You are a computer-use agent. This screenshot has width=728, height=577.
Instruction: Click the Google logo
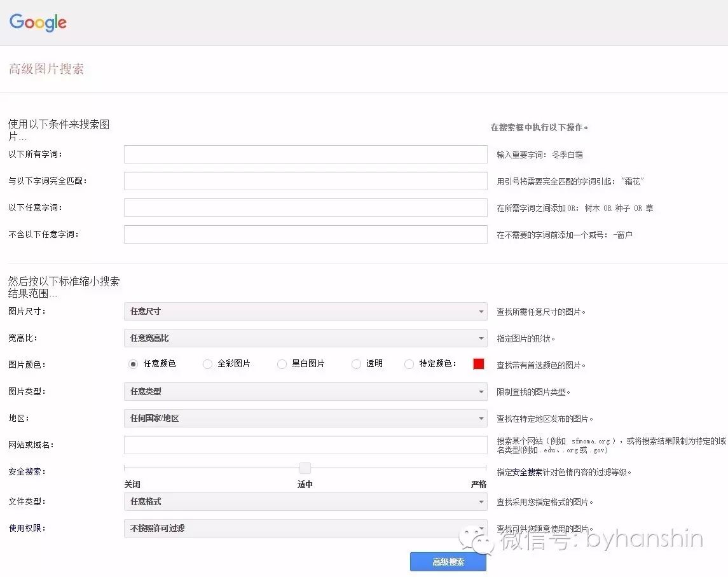[x=38, y=22]
